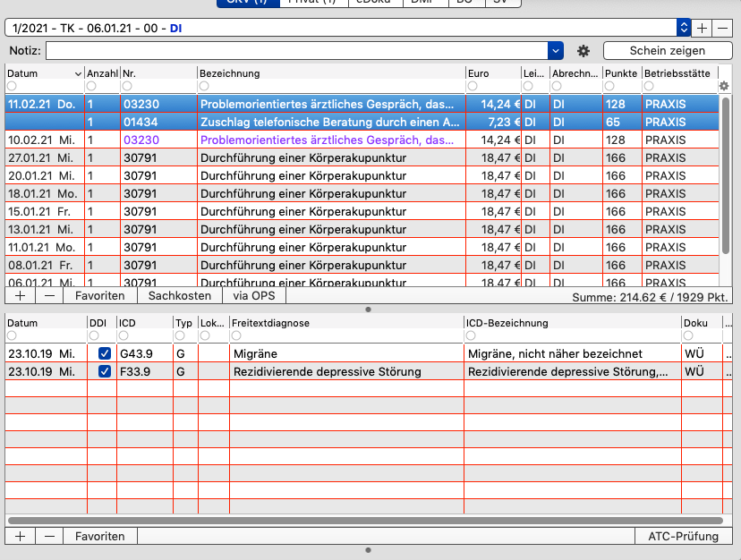This screenshot has width=741, height=560.
Task: Toggle the DDI checkbox for F33.9
Action: (x=105, y=371)
